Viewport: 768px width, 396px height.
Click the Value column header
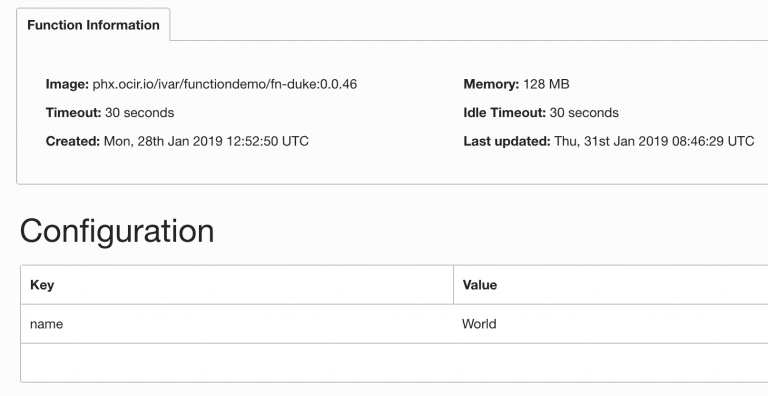tap(611, 285)
